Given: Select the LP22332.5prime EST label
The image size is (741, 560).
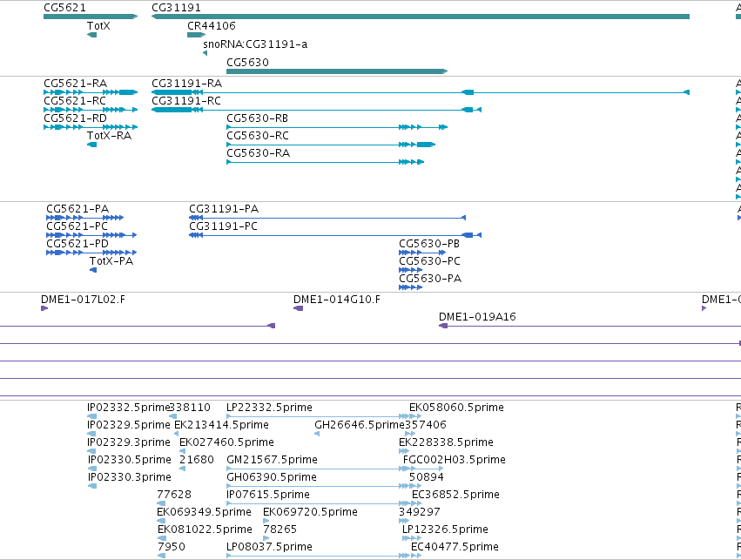Looking at the screenshot, I should tap(269, 408).
